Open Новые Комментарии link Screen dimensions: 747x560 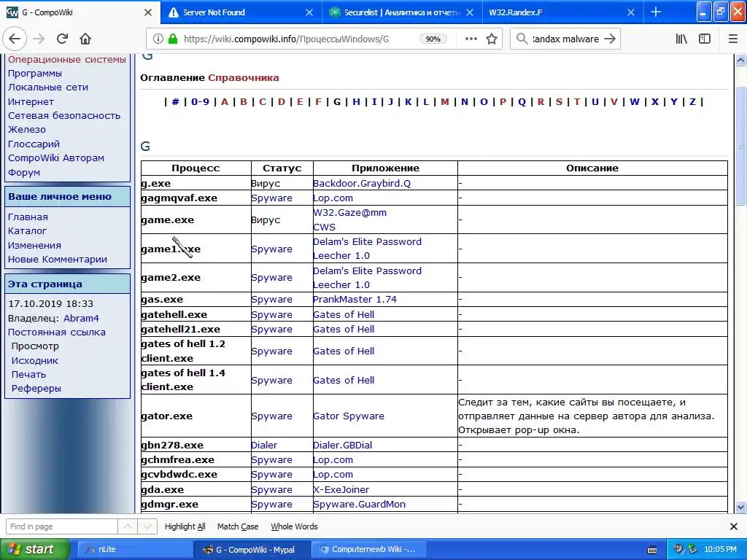click(57, 260)
